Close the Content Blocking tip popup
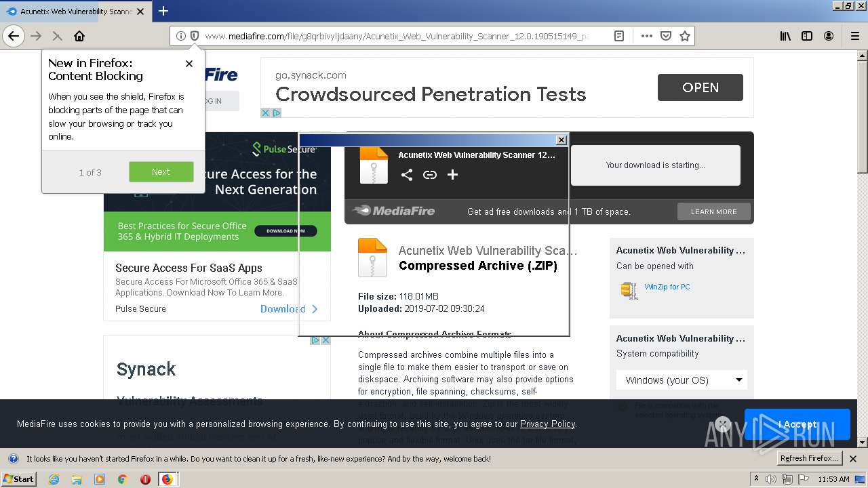This screenshot has width=868, height=488. point(189,64)
